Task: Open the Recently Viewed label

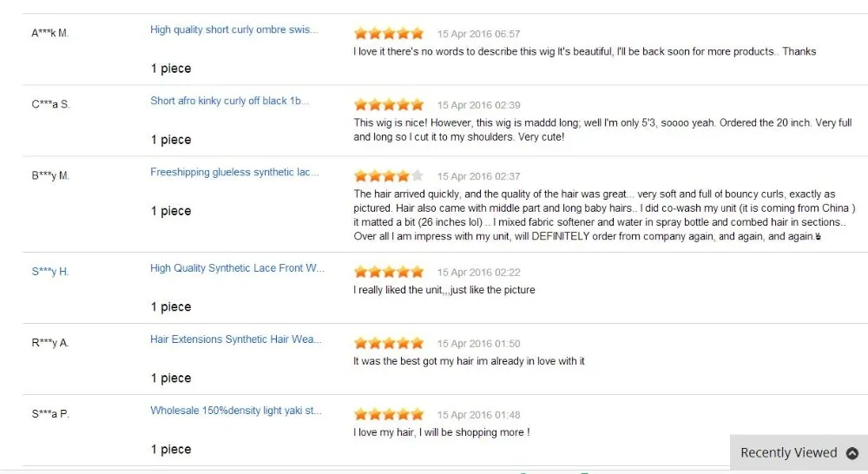Action: coord(788,453)
